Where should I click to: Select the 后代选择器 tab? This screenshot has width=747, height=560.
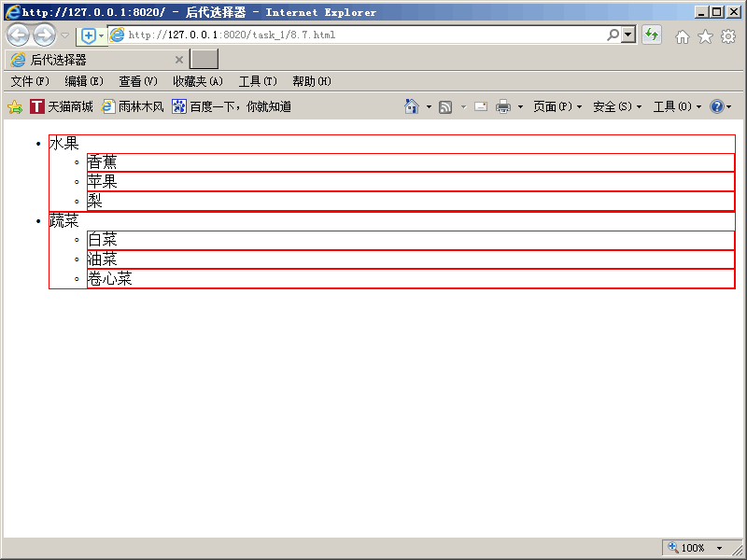coord(96,60)
